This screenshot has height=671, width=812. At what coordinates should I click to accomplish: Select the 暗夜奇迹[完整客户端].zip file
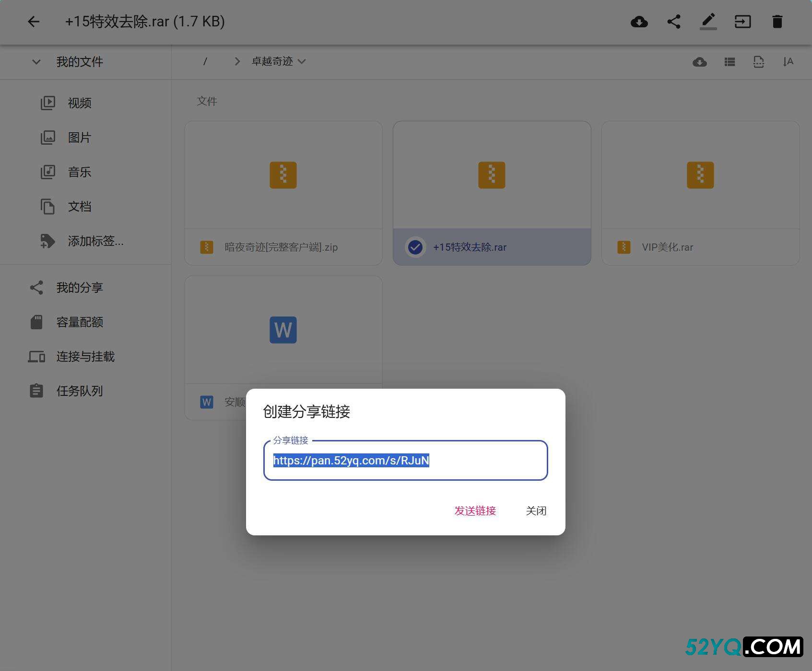tap(283, 193)
